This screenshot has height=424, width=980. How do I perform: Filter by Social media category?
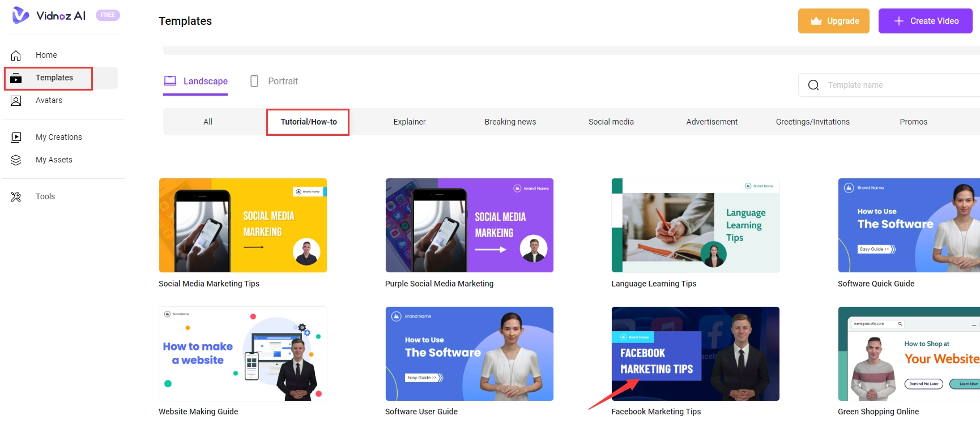click(611, 122)
